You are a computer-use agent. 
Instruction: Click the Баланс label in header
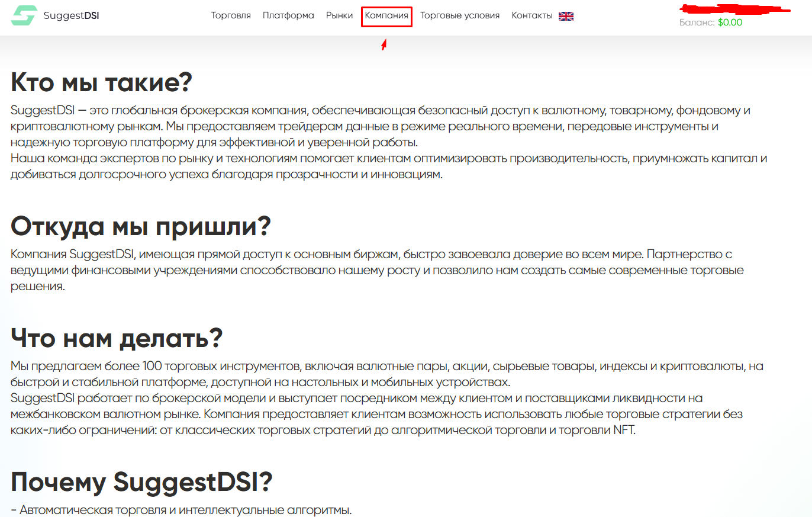coord(697,23)
